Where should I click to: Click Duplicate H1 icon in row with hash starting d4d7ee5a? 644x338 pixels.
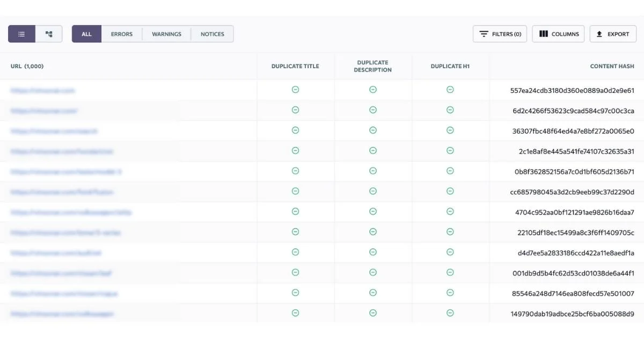(x=450, y=252)
